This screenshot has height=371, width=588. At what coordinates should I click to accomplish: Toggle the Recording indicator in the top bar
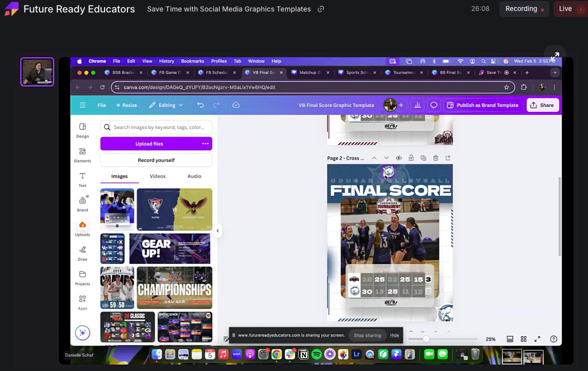pos(524,8)
